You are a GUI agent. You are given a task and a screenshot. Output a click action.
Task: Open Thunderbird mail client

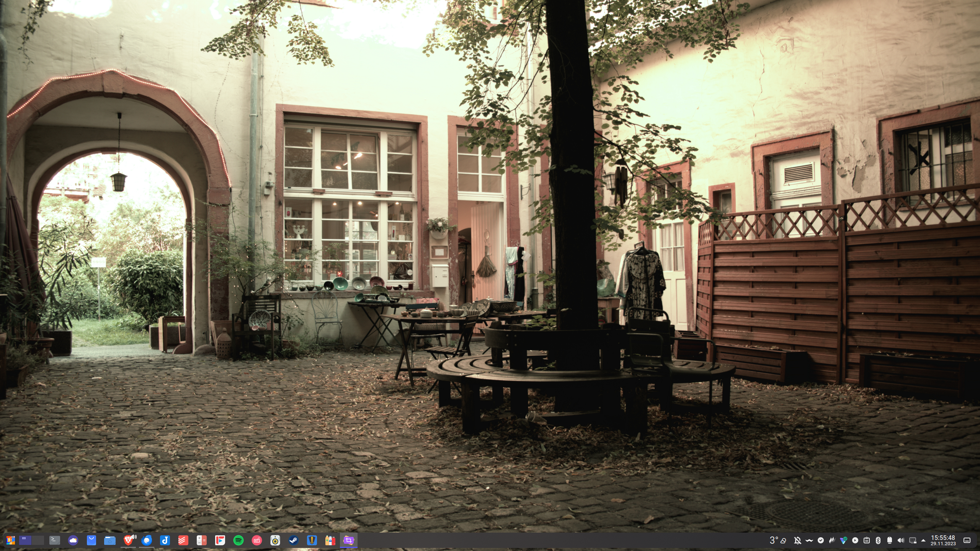(147, 541)
